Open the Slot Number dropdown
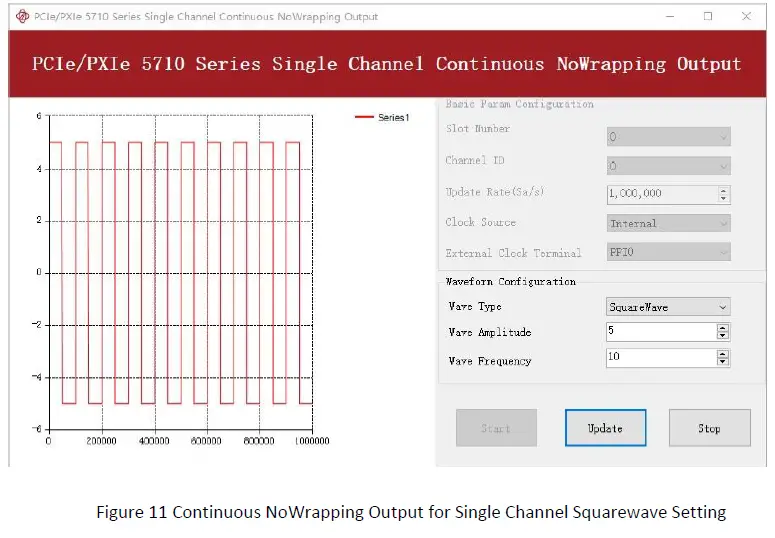This screenshot has width=775, height=538. 668,136
